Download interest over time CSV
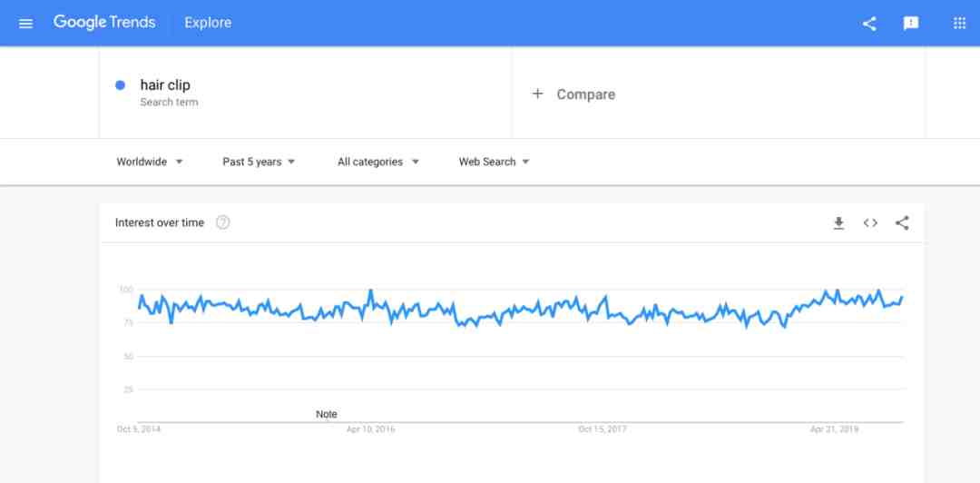Screen dimensions: 980x483 click(838, 222)
